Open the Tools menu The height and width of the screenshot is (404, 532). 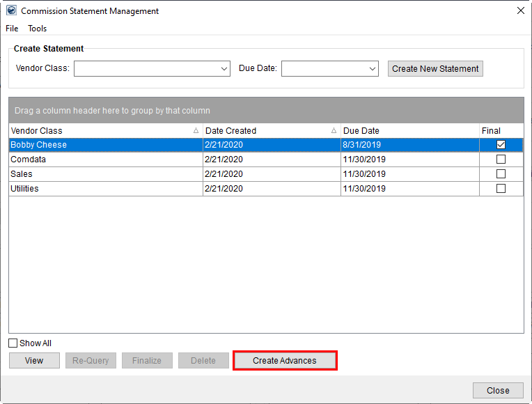pos(38,29)
